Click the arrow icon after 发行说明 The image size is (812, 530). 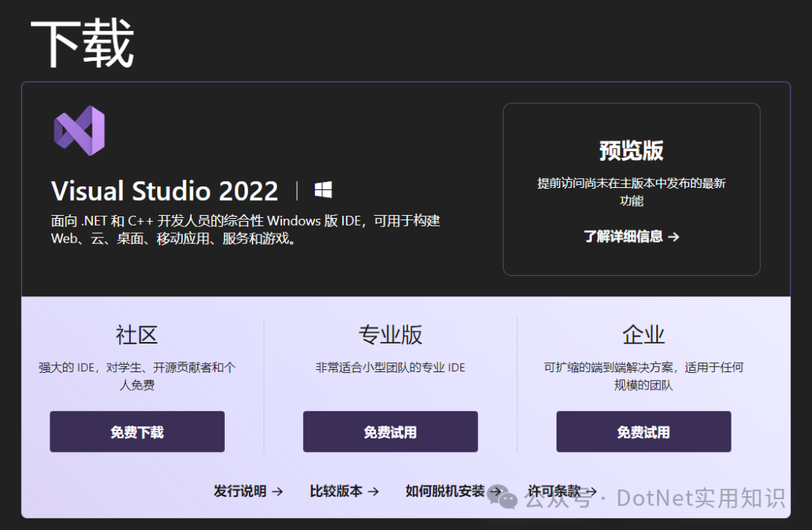point(277,491)
